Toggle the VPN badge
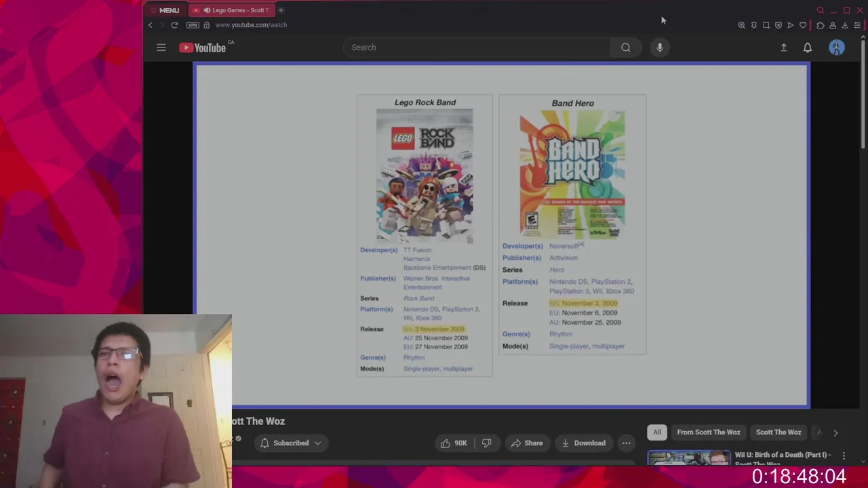 (193, 25)
